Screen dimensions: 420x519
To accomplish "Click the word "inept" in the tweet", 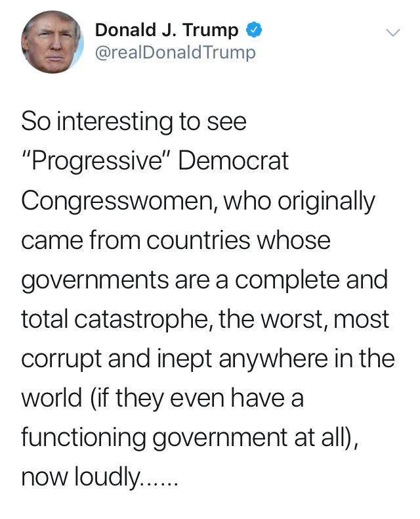I will (x=184, y=360).
